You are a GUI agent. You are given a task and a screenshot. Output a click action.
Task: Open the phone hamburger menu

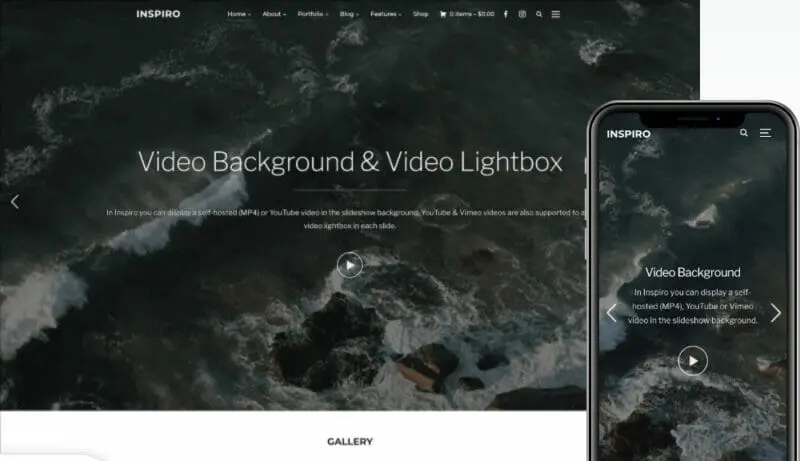tap(765, 133)
